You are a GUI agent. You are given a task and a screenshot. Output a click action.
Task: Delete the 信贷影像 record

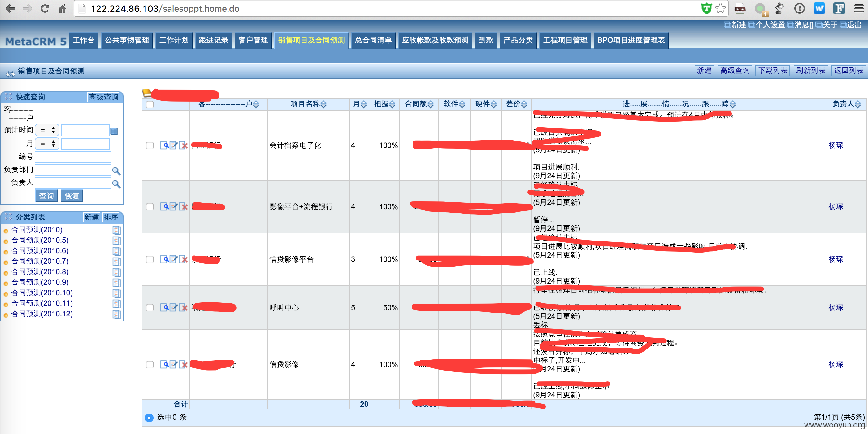[183, 364]
